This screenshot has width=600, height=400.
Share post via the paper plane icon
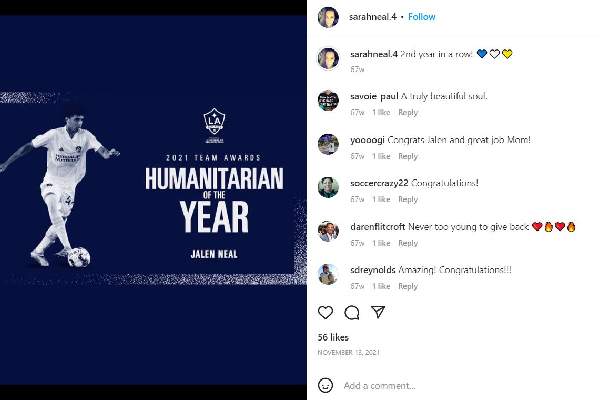click(x=378, y=312)
